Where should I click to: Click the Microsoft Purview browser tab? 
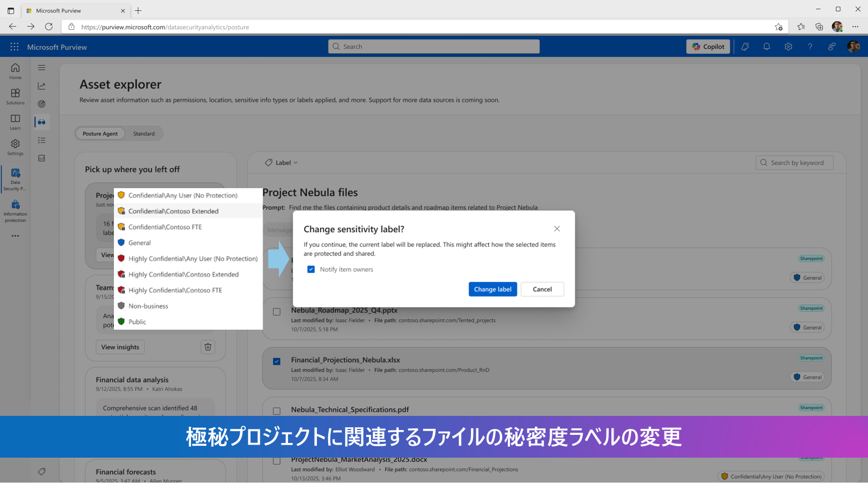pyautogui.click(x=75, y=10)
